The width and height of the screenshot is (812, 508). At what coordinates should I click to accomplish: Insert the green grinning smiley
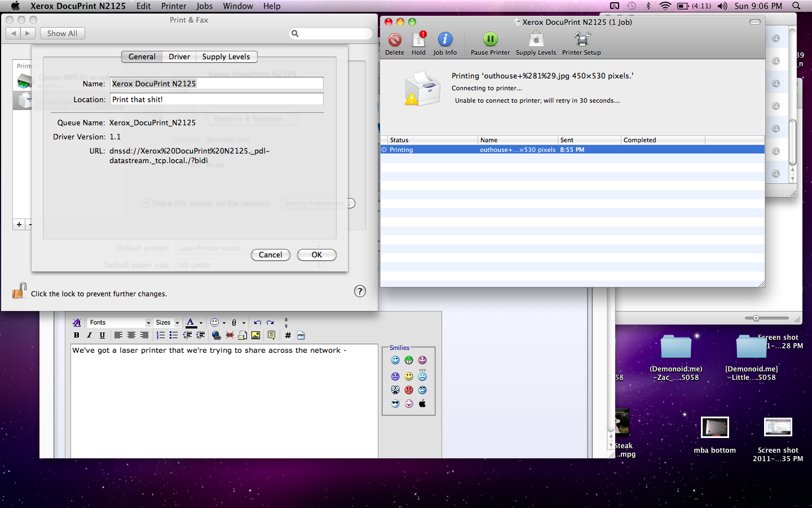[409, 360]
